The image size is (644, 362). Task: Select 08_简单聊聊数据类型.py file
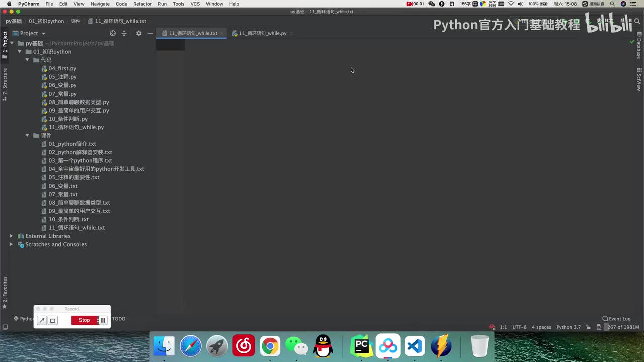click(75, 102)
